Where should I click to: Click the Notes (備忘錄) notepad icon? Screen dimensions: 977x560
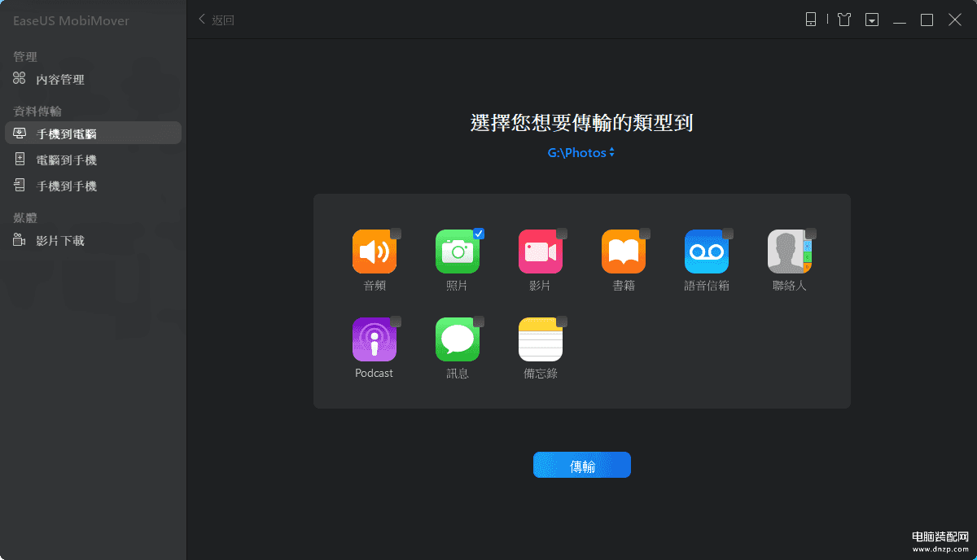pyautogui.click(x=541, y=339)
